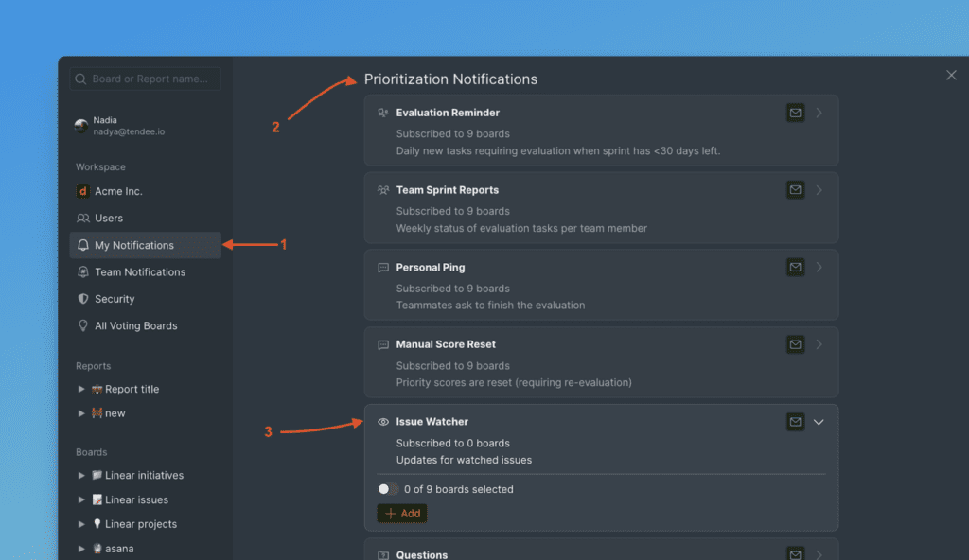Click email icon for Evaluation Reminder
This screenshot has width=969, height=560.
(x=795, y=114)
